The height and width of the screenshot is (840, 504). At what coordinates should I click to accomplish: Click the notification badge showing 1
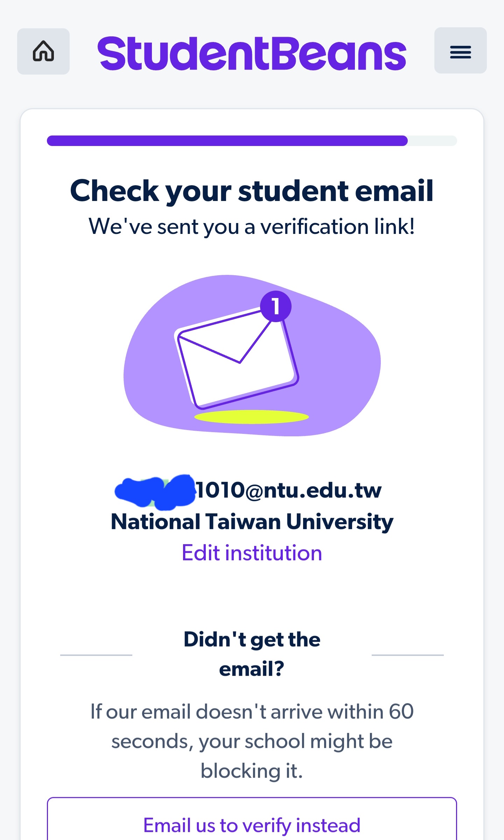pos(276,306)
